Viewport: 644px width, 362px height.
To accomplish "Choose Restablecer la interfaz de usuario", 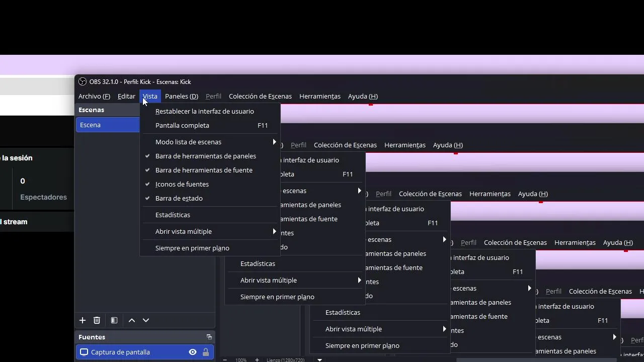I will coord(210,111).
